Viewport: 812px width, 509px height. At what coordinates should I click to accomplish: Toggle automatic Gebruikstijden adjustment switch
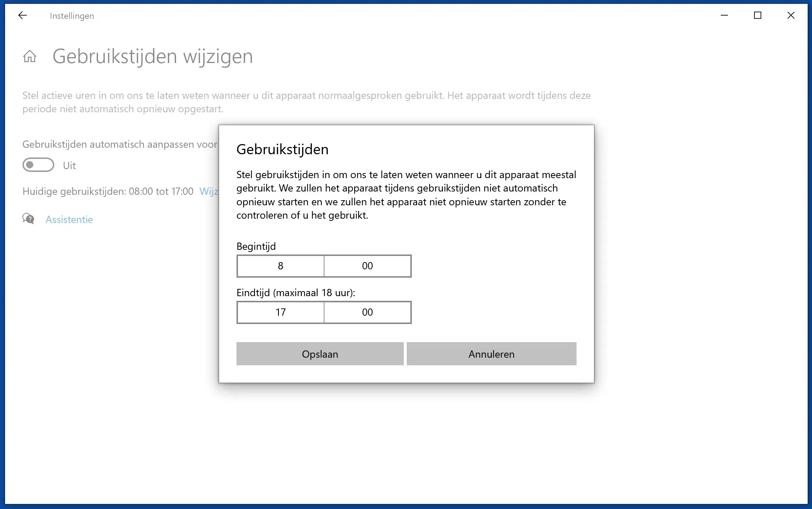[38, 165]
